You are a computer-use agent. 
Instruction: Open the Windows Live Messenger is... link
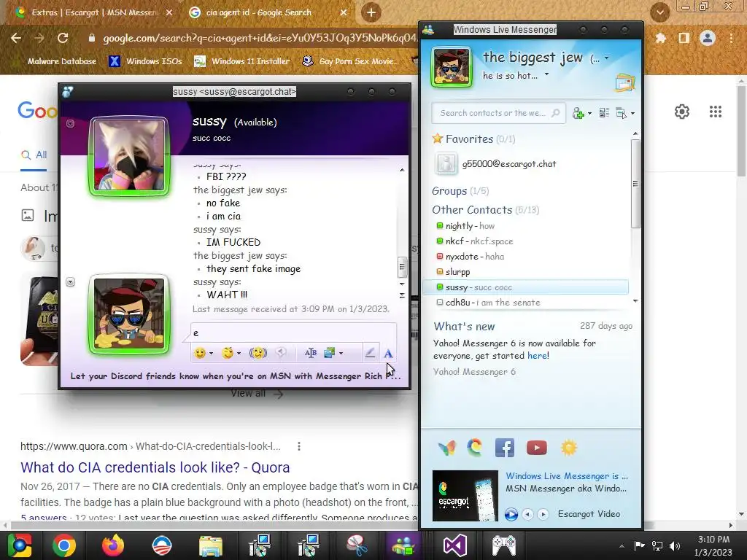pos(567,476)
